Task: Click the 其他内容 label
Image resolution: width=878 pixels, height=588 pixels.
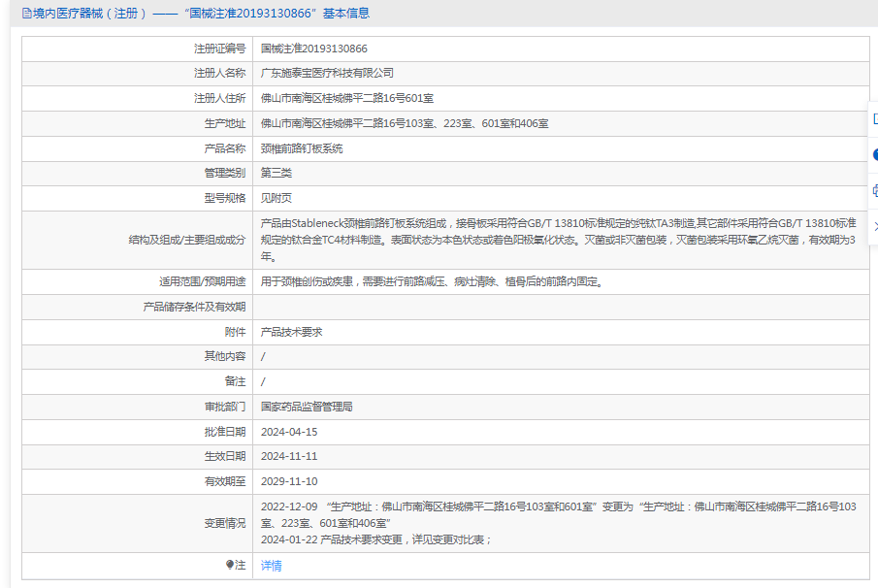Action: tap(225, 356)
